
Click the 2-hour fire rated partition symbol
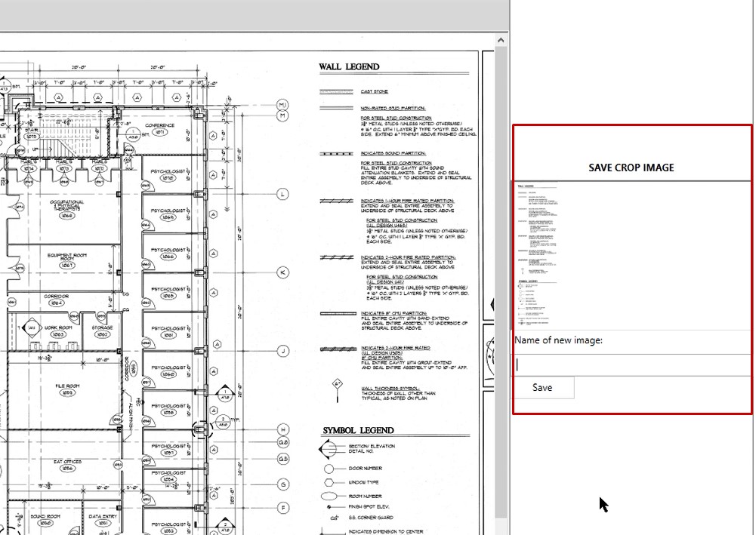tap(337, 257)
